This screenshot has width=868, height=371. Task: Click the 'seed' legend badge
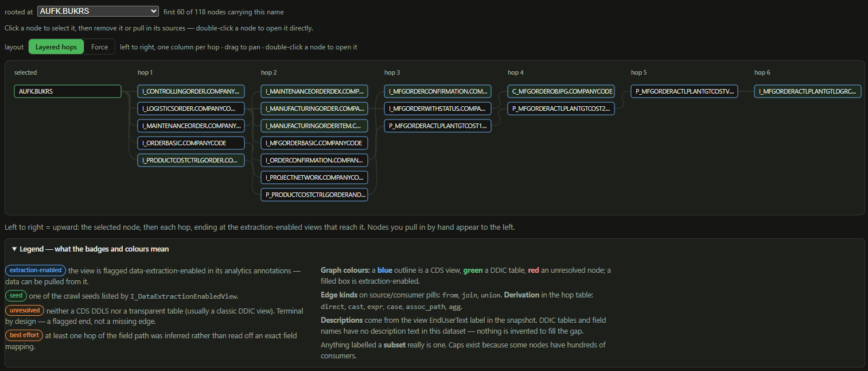coord(16,296)
